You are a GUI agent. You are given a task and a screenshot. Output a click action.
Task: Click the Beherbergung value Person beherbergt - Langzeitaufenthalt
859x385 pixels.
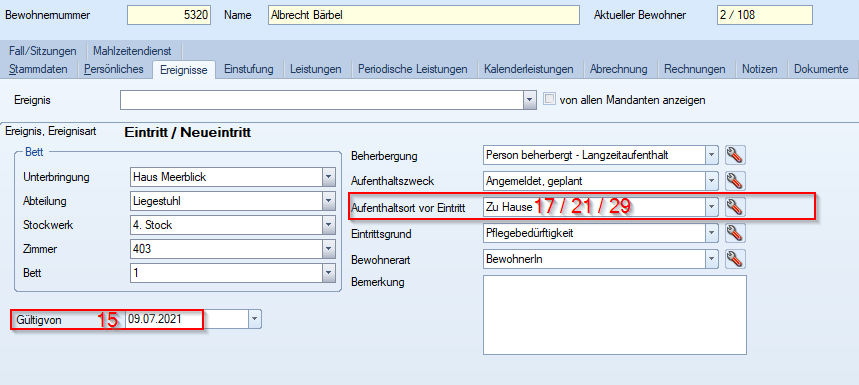click(577, 156)
